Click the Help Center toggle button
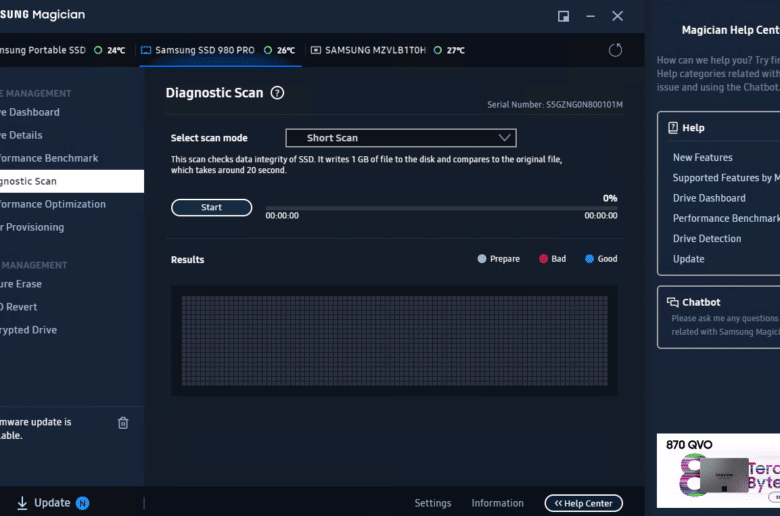This screenshot has width=780, height=516. [x=584, y=503]
